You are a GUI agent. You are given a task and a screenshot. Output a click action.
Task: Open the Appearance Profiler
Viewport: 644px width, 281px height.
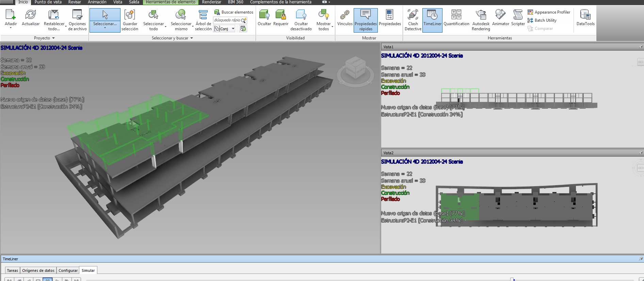tap(549, 12)
